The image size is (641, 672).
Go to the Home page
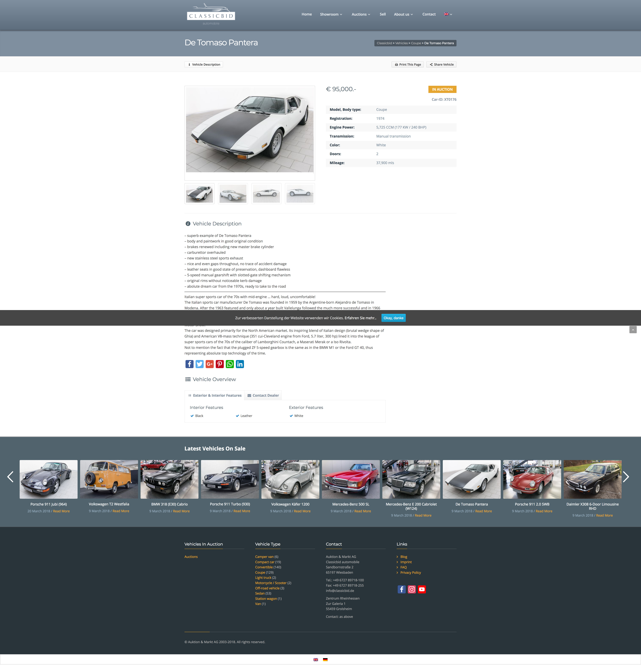(307, 14)
